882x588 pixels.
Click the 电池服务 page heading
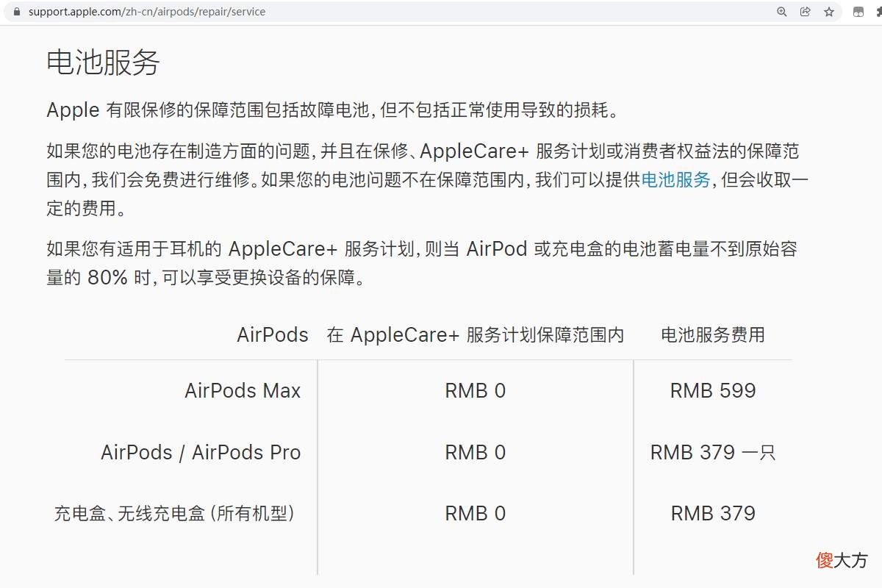click(103, 62)
